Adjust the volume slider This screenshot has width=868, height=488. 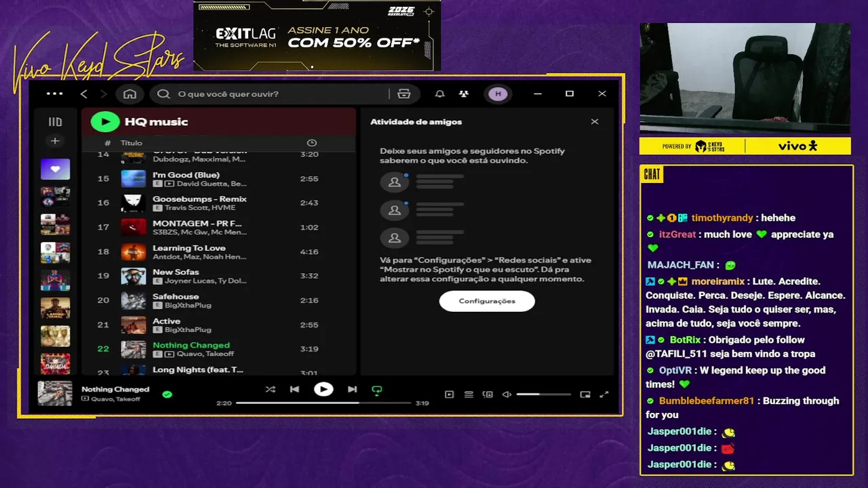click(544, 394)
